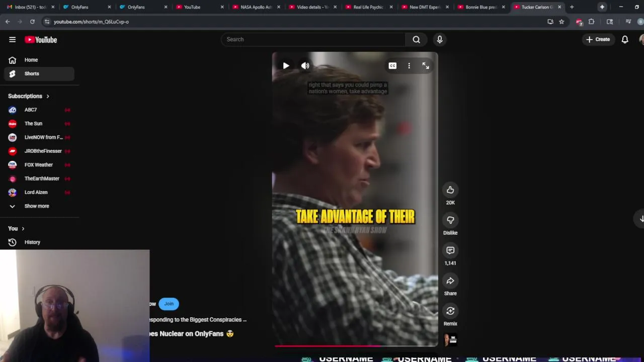644x362 pixels.
Task: Seek on the red Shorts progress bar
Action: pyautogui.click(x=355, y=346)
